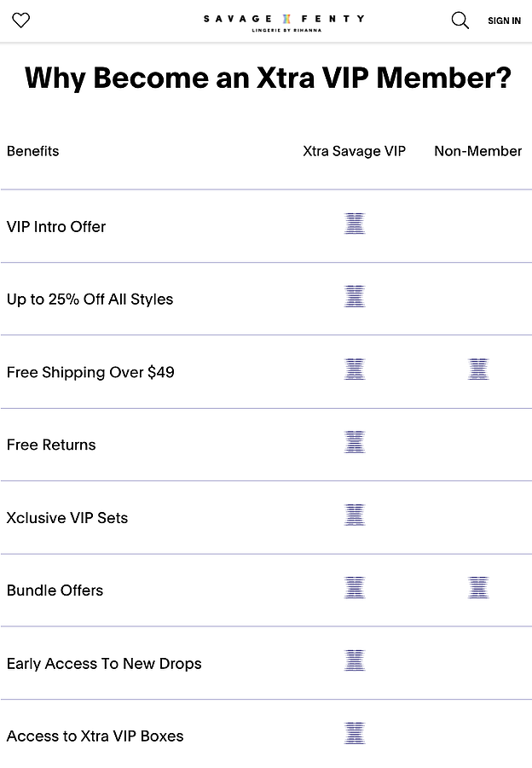
Task: Click the SIGN IN link
Action: [x=504, y=20]
